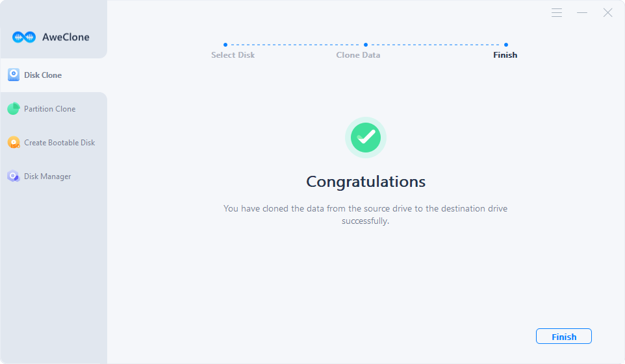Close the AweClone window

click(607, 13)
